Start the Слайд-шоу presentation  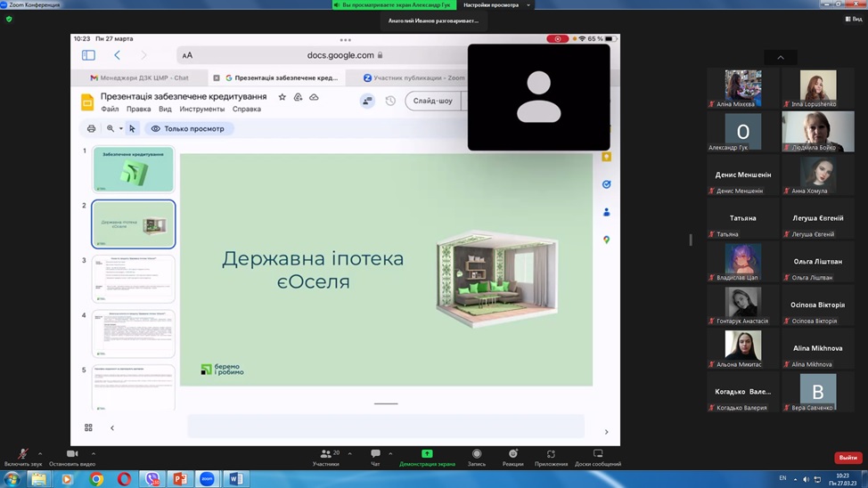pyautogui.click(x=432, y=101)
